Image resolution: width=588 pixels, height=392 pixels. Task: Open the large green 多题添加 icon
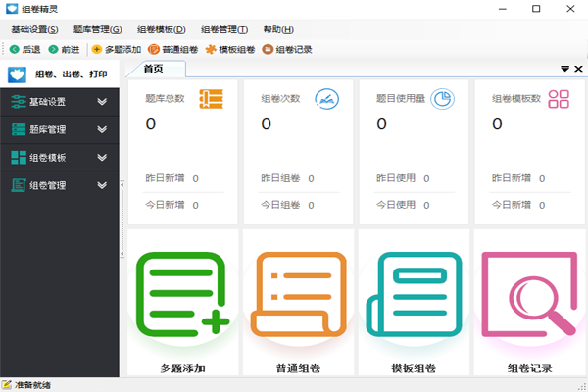(182, 294)
